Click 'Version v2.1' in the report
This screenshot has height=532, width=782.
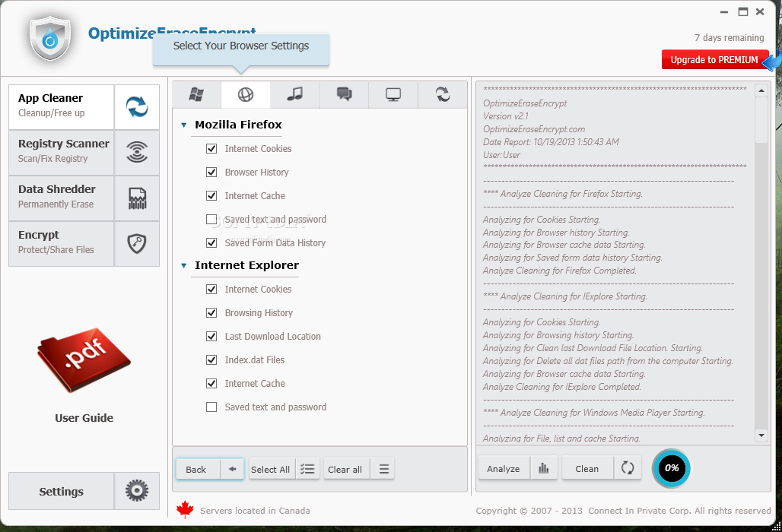pyautogui.click(x=506, y=116)
